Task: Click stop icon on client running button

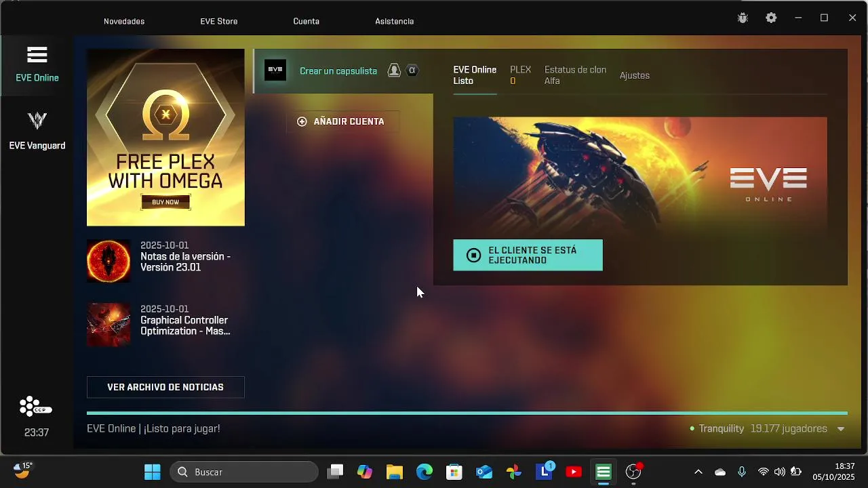Action: pyautogui.click(x=474, y=256)
